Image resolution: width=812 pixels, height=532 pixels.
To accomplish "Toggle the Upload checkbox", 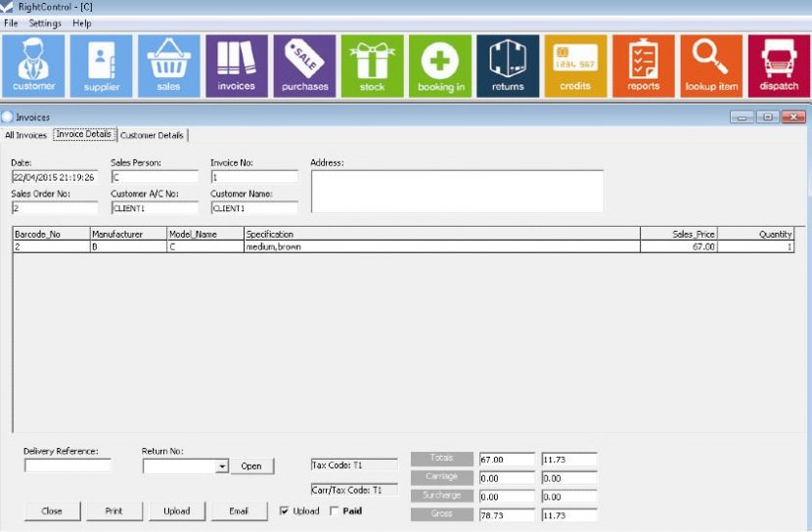I will [284, 510].
